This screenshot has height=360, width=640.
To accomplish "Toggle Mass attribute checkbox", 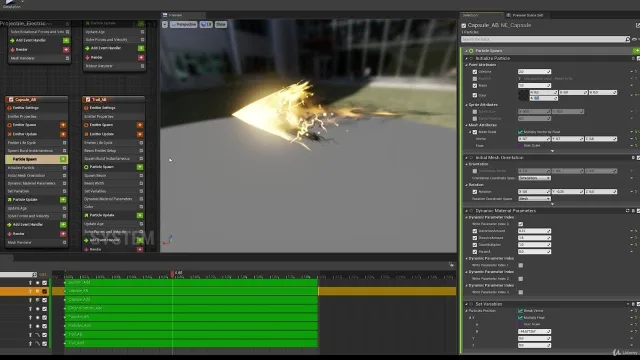I will (x=475, y=86).
